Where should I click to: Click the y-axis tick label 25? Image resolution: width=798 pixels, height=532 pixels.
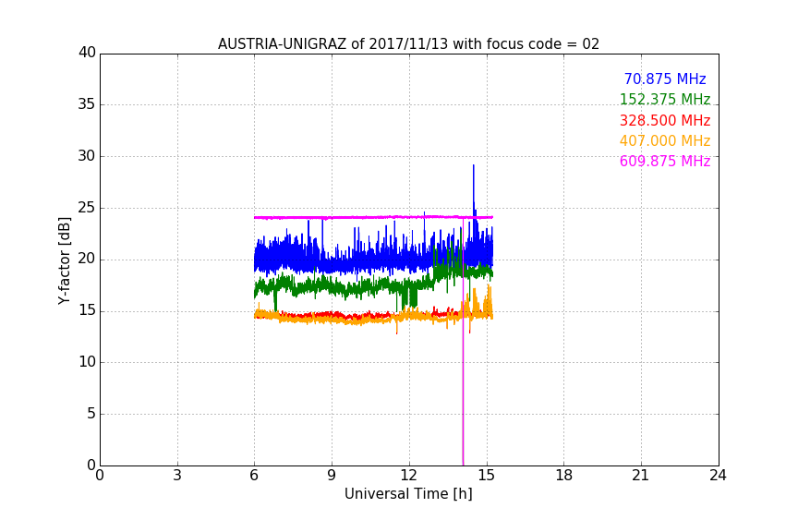coord(87,207)
